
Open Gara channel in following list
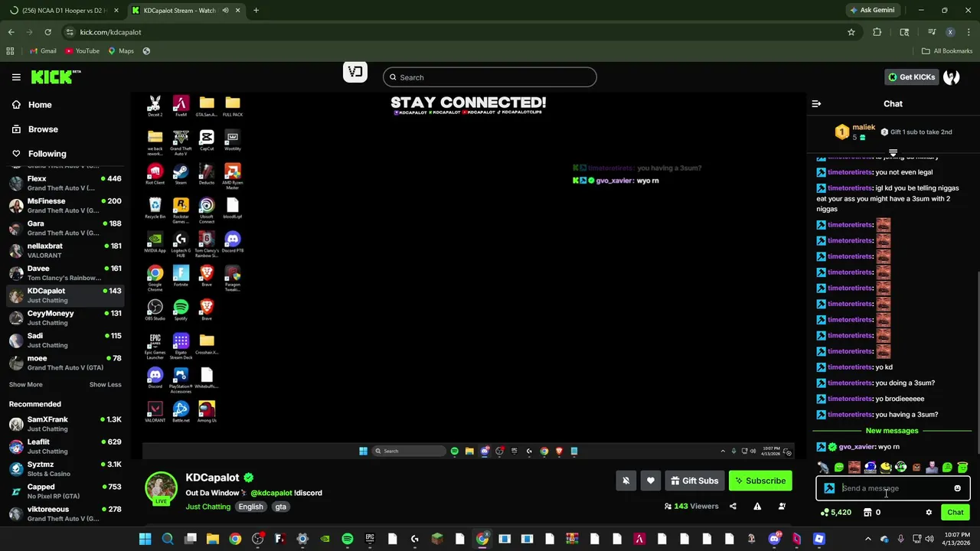tap(65, 228)
